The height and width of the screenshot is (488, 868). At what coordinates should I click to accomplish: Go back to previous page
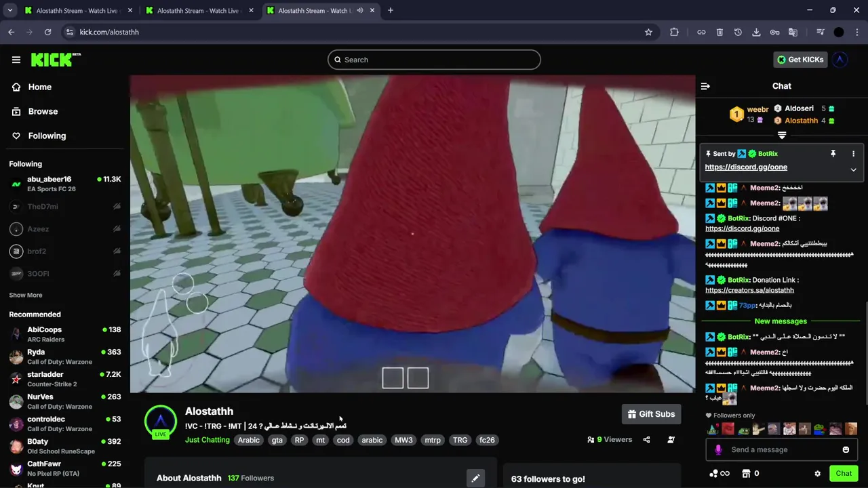11,32
